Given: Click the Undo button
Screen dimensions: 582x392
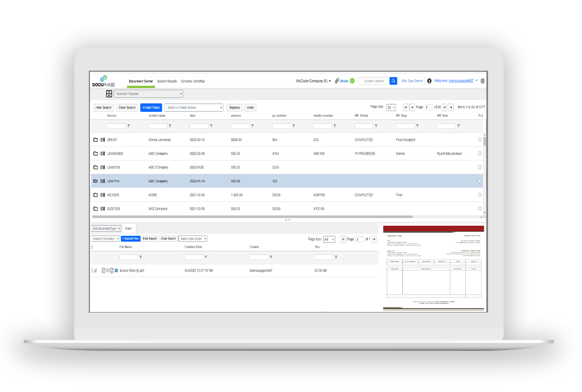Looking at the screenshot, I should point(250,108).
